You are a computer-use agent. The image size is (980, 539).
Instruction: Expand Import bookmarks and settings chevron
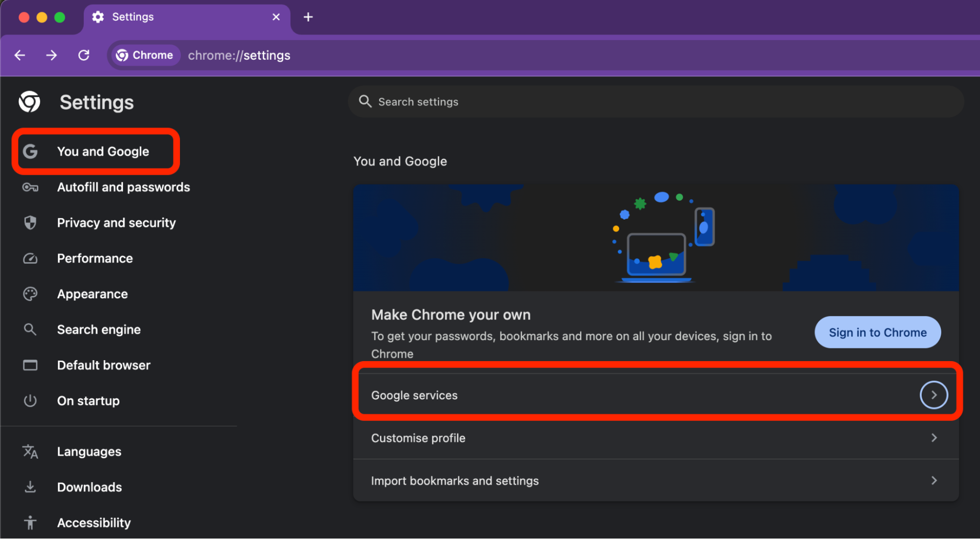934,481
